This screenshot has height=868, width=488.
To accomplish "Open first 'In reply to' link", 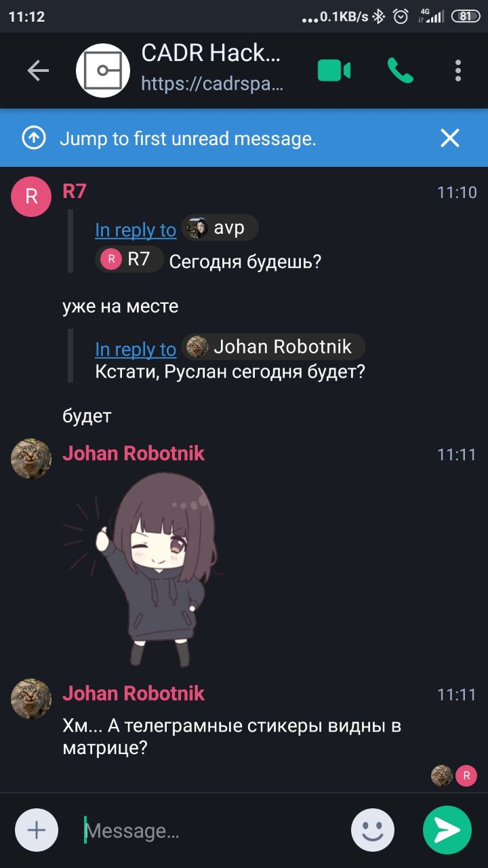I will coord(136,230).
